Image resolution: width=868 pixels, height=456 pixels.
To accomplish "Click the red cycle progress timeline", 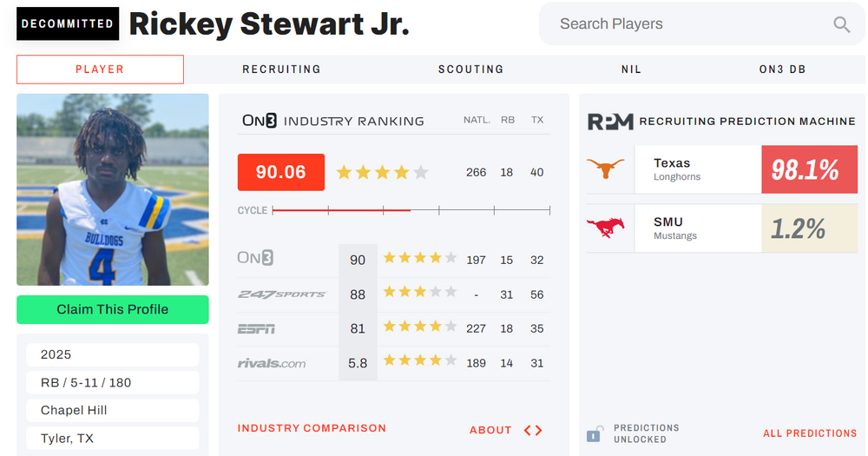I will click(341, 210).
